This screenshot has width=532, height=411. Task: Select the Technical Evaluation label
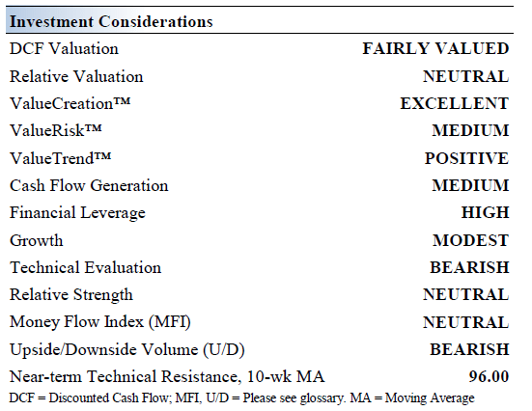coord(85,267)
